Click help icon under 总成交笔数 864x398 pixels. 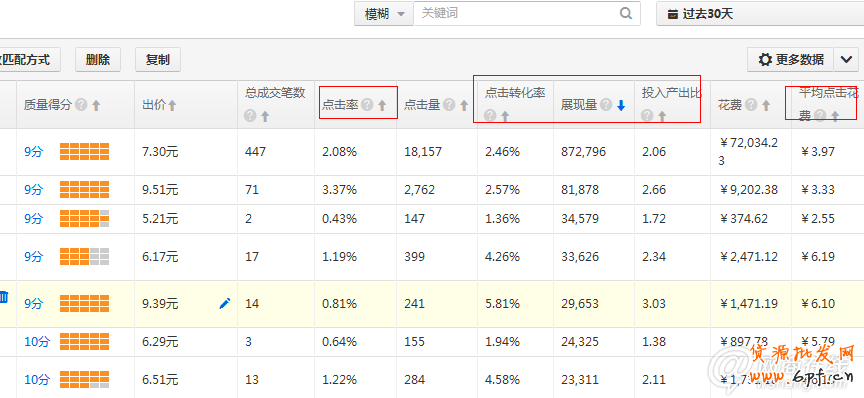[250, 116]
